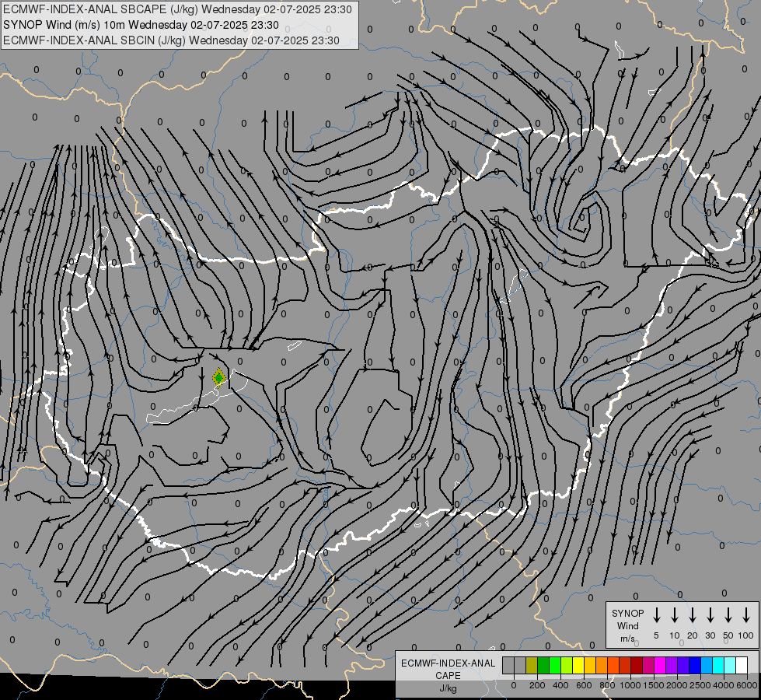Click the wind arrow above the 100 label
The height and width of the screenshot is (700, 761).
coord(746,615)
